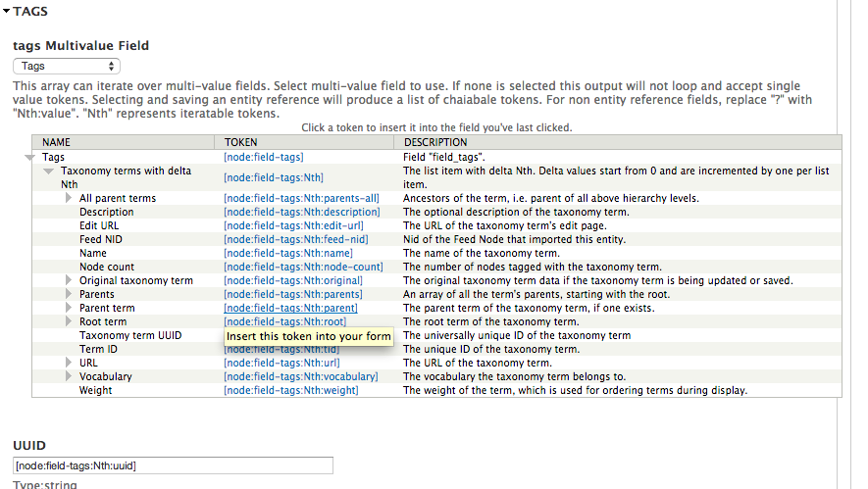Screen dimensions: 868x489
Task: Insert token [node:field-tags:Nth:feed-nid]
Action: 295,239
